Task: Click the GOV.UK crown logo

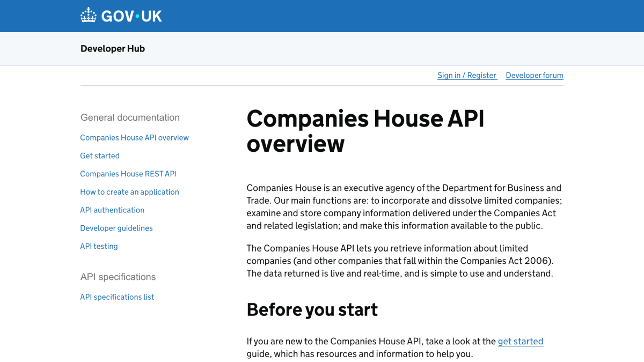Action: click(121, 16)
